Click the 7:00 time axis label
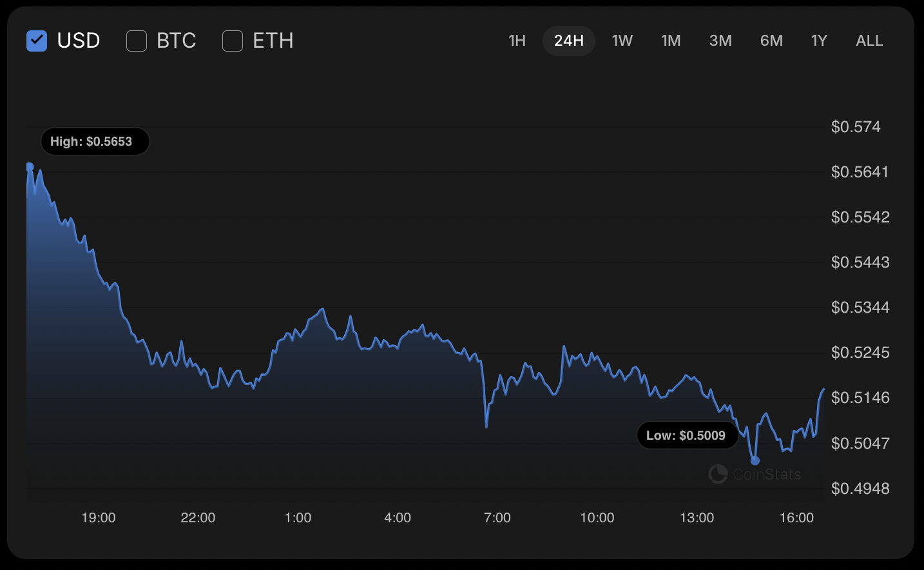The width and height of the screenshot is (924, 570). click(497, 518)
